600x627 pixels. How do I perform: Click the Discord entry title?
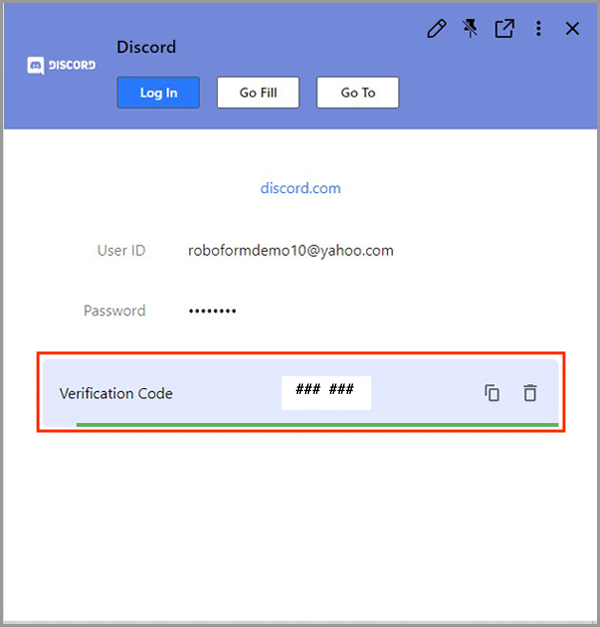pyautogui.click(x=146, y=47)
